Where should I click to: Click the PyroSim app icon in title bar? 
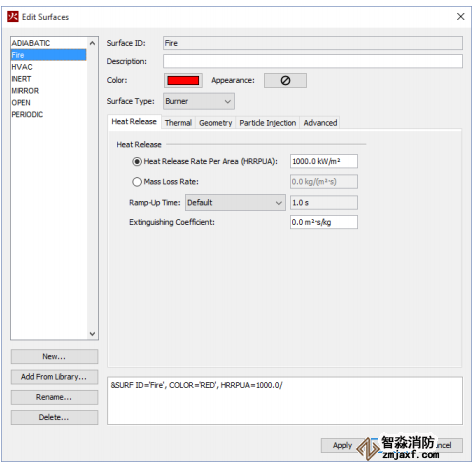13,16
